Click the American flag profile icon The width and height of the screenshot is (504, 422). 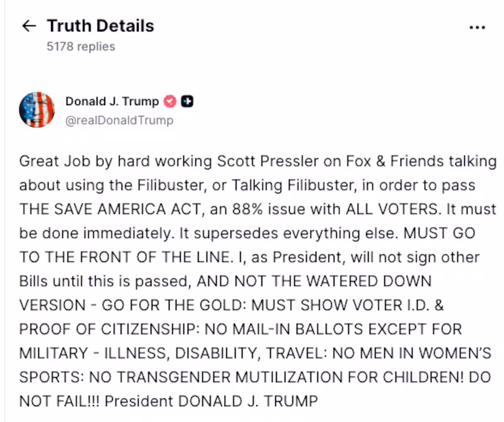[37, 110]
